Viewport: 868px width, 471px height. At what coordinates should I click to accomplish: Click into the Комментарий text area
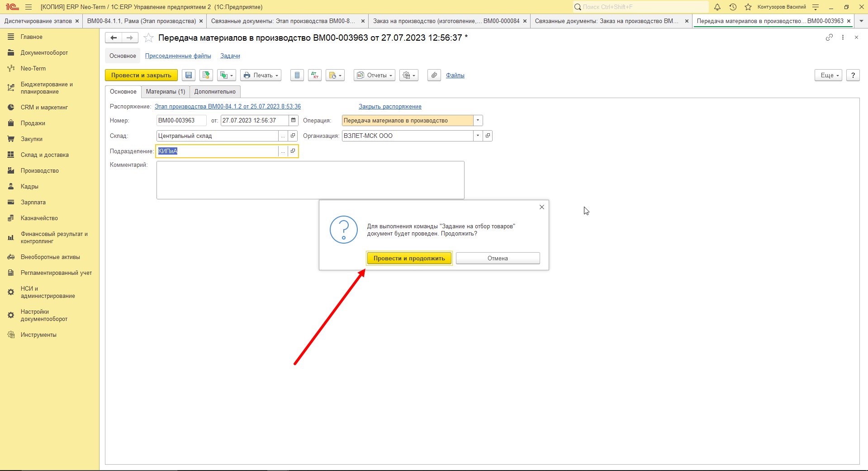[310, 180]
